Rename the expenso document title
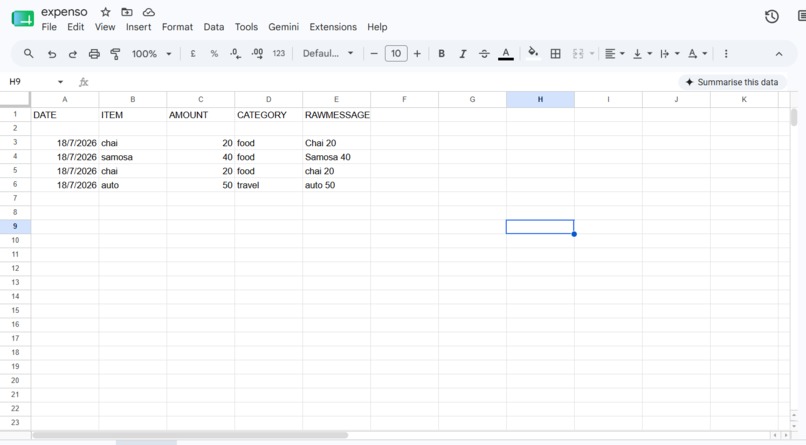Viewport: 806px width, 445px height. (x=64, y=12)
